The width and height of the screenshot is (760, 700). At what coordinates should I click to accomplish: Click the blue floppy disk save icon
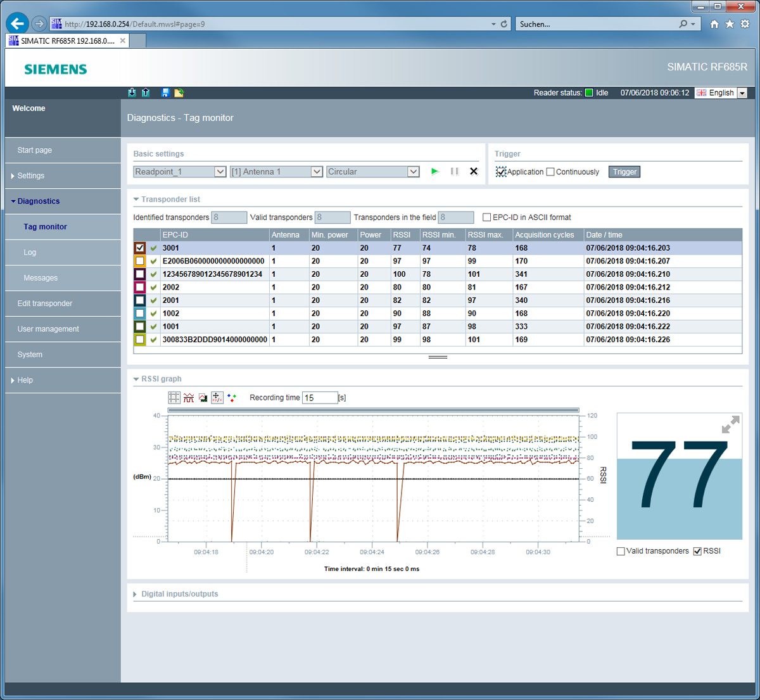[x=165, y=92]
